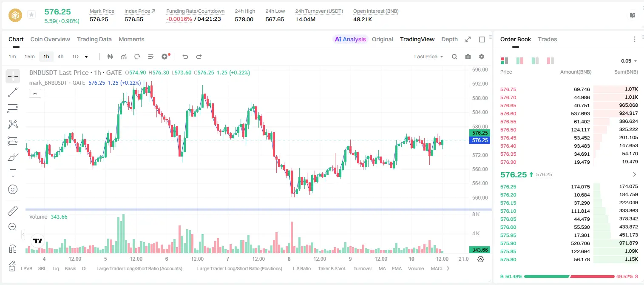Select the 15m timeframe interval

click(x=29, y=57)
